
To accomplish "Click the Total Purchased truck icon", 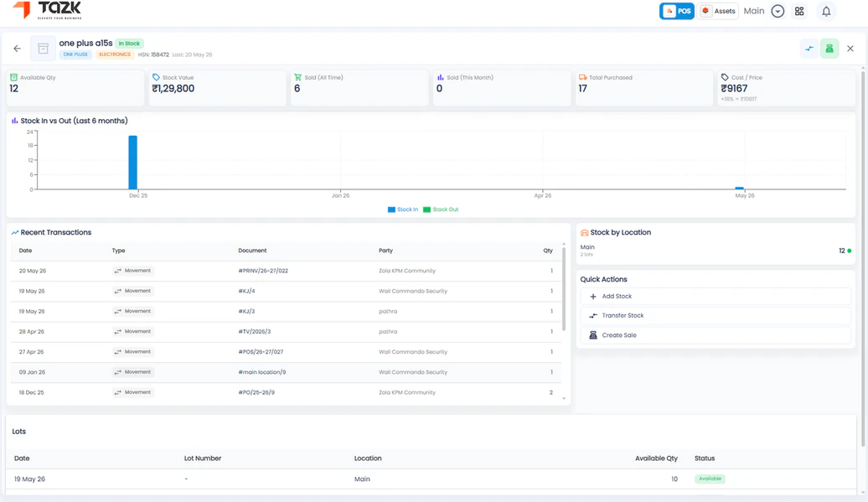I will click(582, 77).
